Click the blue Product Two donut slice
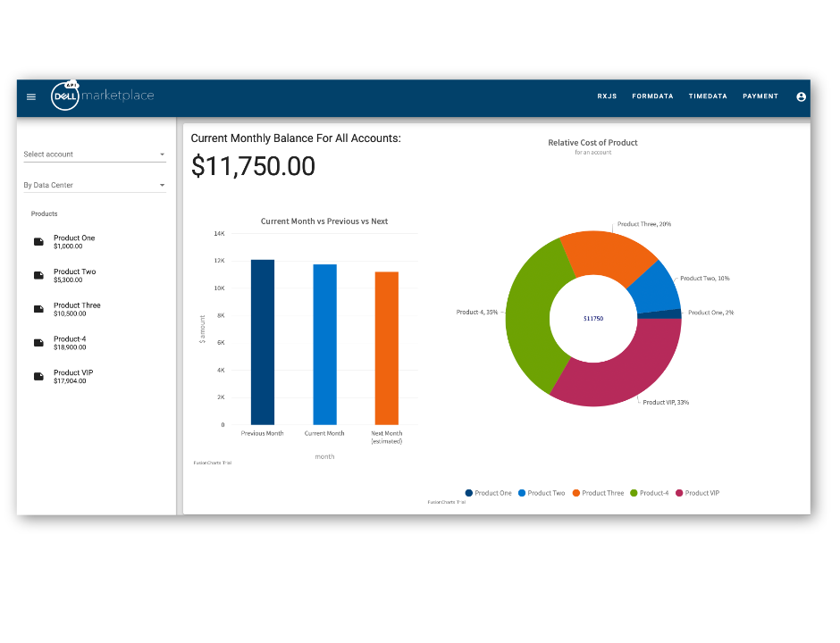Image resolution: width=840 pixels, height=643 pixels. (656, 289)
